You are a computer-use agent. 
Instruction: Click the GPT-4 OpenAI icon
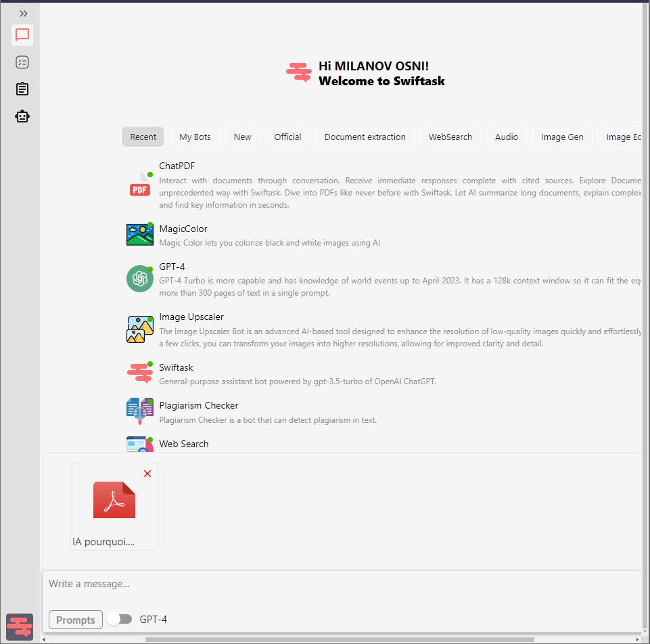pos(140,279)
